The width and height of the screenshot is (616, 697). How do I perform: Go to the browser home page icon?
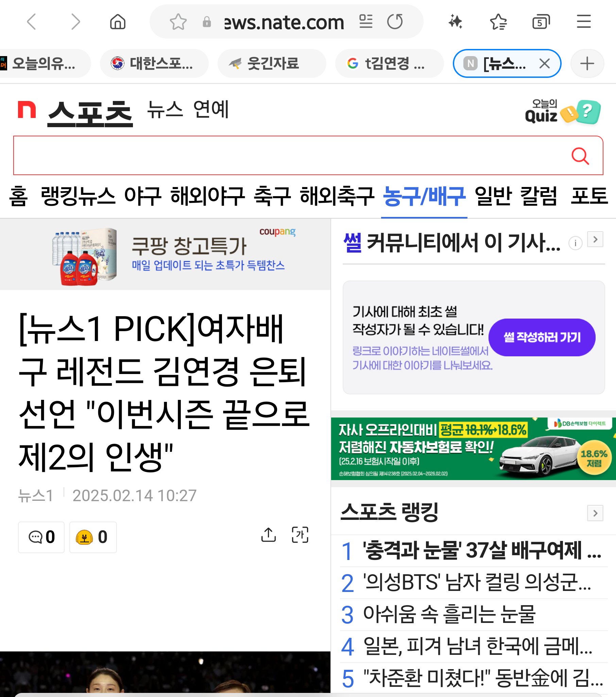point(118,22)
